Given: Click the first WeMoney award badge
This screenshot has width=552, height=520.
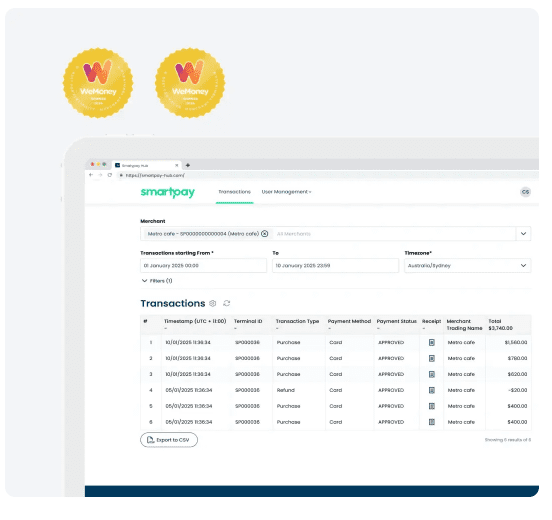Looking at the screenshot, I should (x=98, y=83).
